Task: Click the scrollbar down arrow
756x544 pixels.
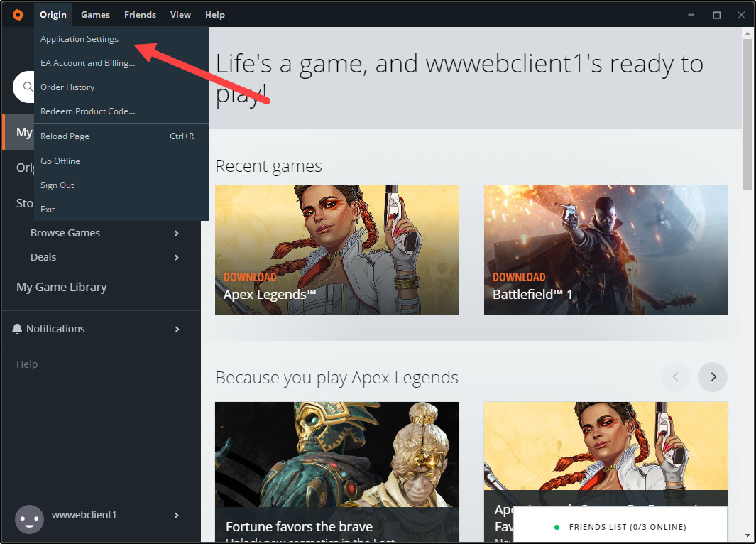Action: (747, 535)
